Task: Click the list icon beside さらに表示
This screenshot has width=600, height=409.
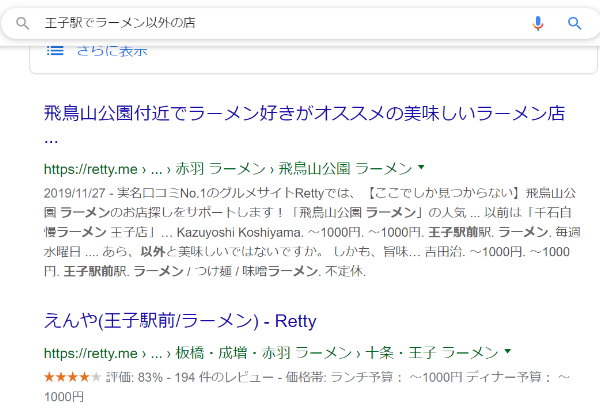Action: [x=53, y=50]
